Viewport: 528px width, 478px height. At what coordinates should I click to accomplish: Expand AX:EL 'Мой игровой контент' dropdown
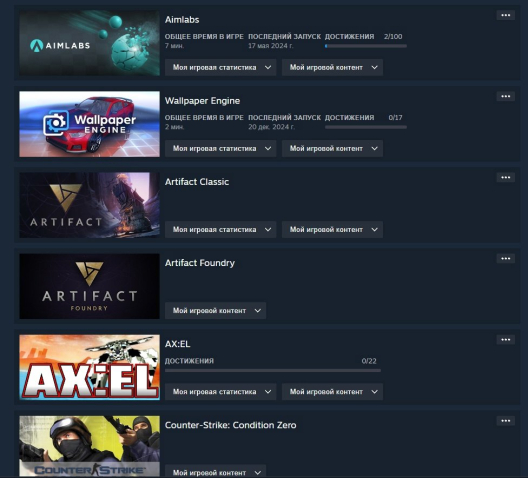pos(332,392)
